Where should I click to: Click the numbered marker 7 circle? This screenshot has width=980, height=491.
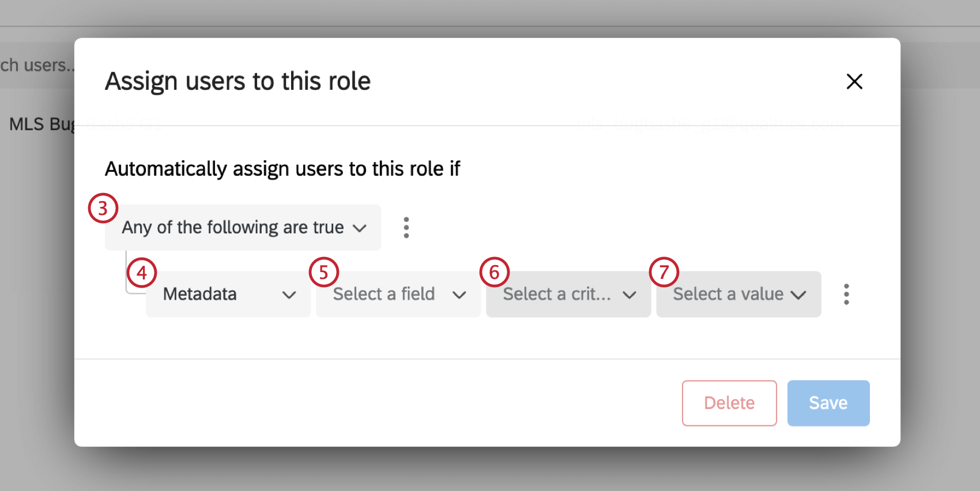click(x=664, y=272)
